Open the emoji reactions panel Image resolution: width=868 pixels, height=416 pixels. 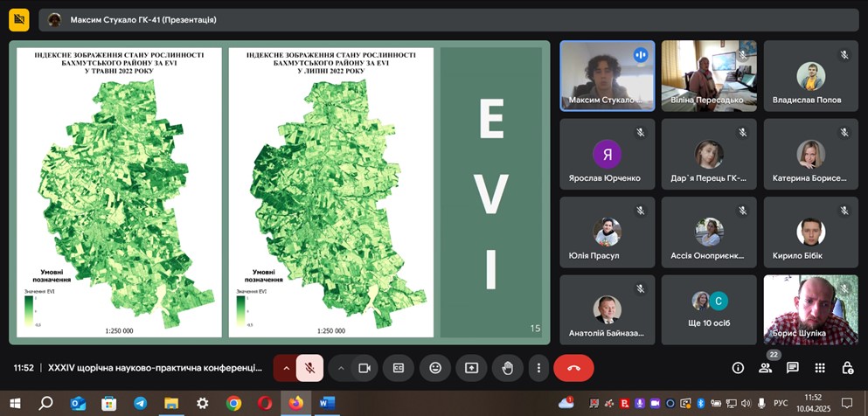[x=434, y=368]
